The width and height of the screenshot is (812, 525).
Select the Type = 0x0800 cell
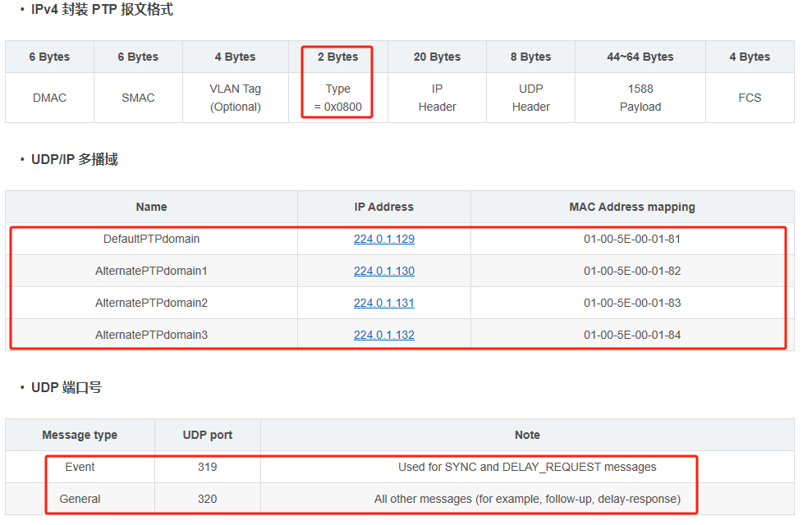coord(337,98)
